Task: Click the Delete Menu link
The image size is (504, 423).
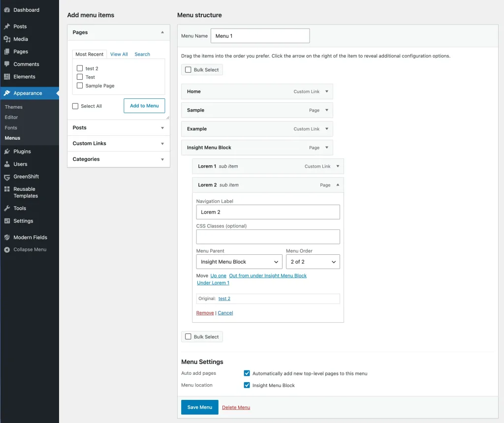Action: tap(236, 407)
